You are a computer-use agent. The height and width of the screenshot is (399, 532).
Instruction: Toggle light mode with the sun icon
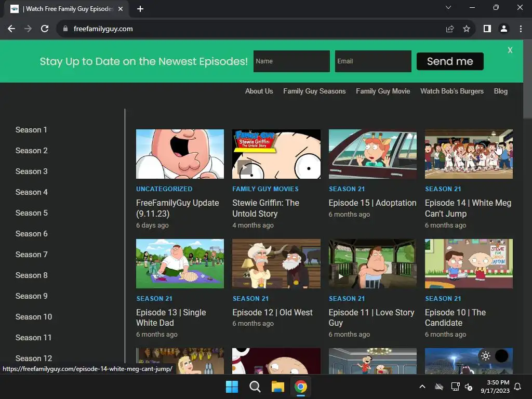pyautogui.click(x=486, y=355)
